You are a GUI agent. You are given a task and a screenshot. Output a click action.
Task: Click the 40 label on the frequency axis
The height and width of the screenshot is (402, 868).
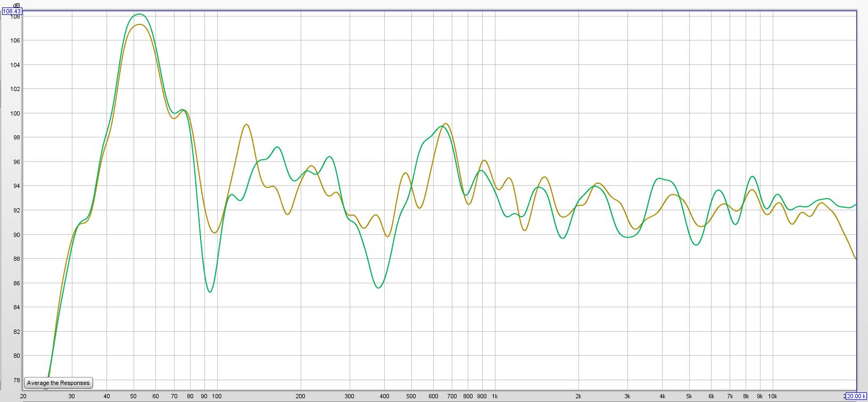click(x=107, y=396)
